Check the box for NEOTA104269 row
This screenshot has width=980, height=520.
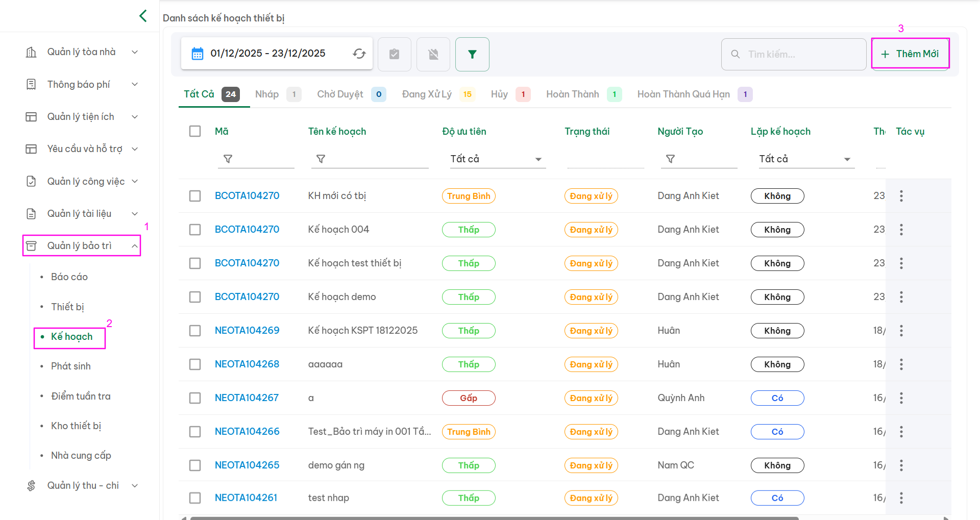(195, 331)
